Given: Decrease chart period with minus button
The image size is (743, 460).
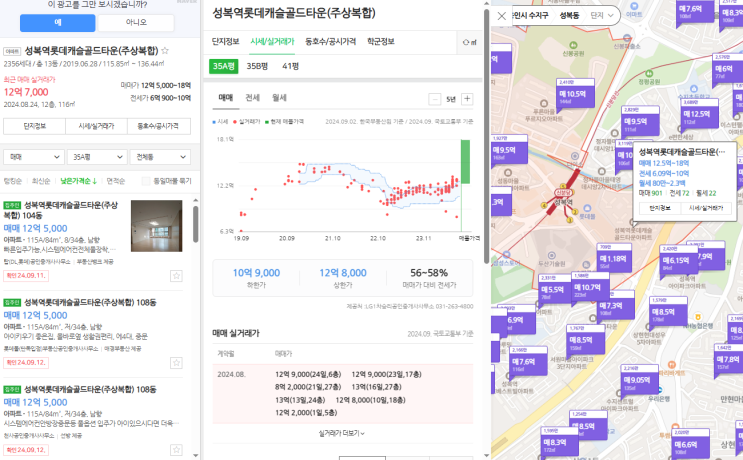Looking at the screenshot, I should [x=435, y=99].
